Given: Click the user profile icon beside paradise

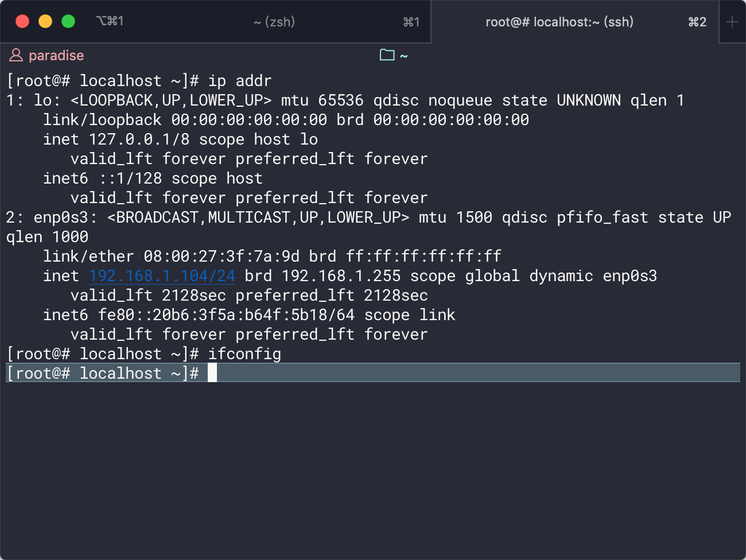Looking at the screenshot, I should 16,55.
